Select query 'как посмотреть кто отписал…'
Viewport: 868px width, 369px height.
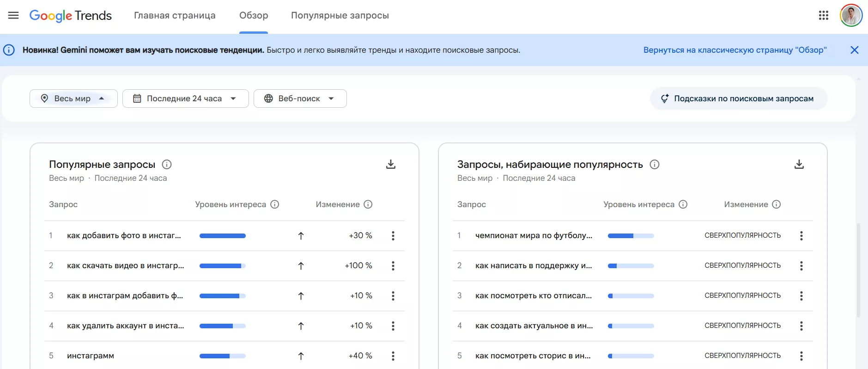point(534,295)
